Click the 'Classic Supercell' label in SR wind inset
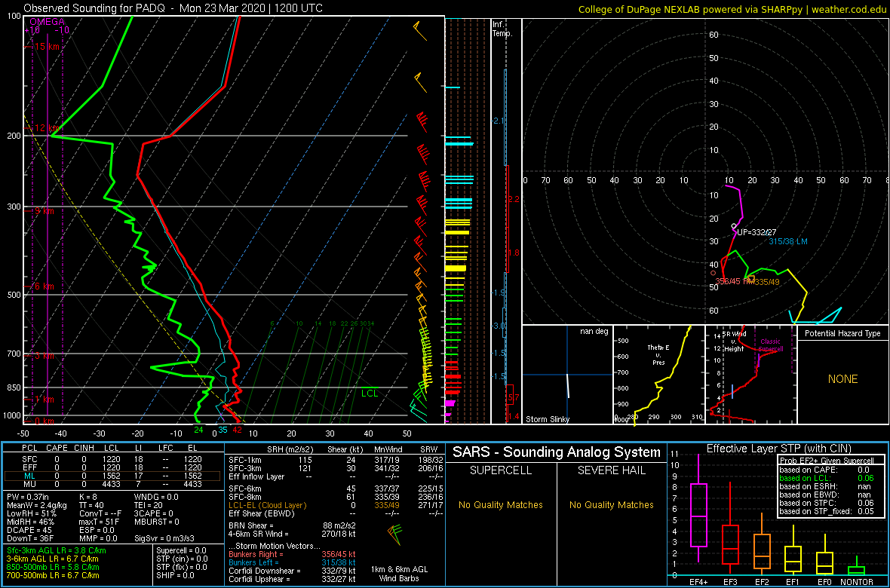Viewport: 890px width, 588px height. click(771, 346)
